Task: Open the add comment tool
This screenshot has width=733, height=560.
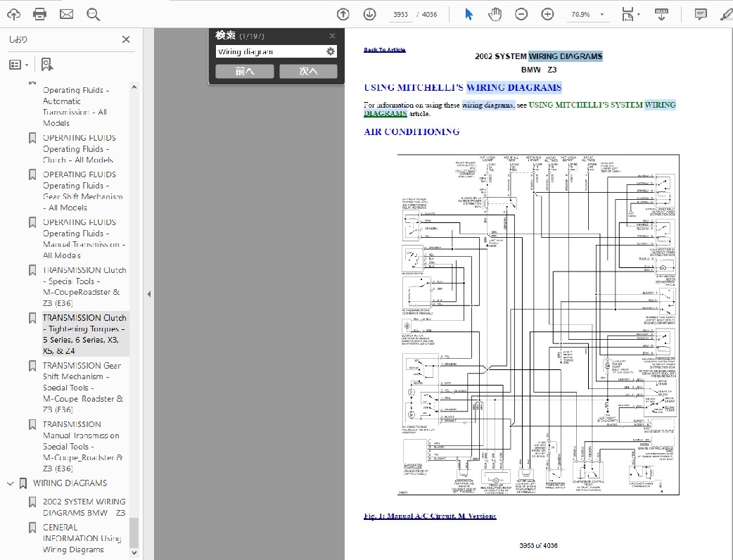Action: pos(701,14)
